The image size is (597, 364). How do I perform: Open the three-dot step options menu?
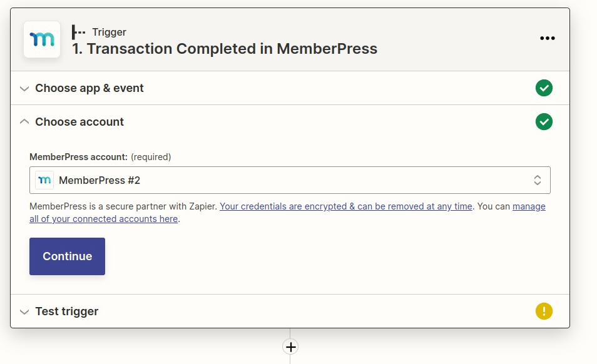[548, 38]
